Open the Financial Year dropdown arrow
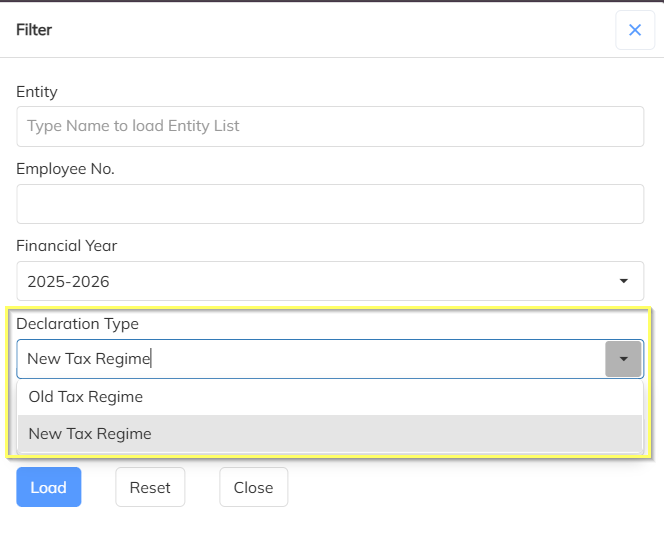 pyautogui.click(x=624, y=281)
